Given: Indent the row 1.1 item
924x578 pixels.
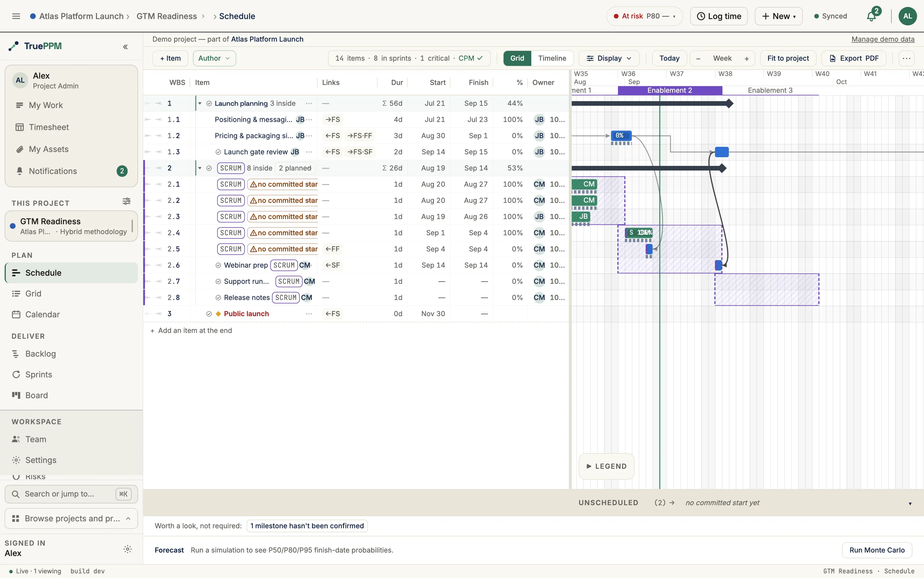Looking at the screenshot, I should (x=159, y=120).
